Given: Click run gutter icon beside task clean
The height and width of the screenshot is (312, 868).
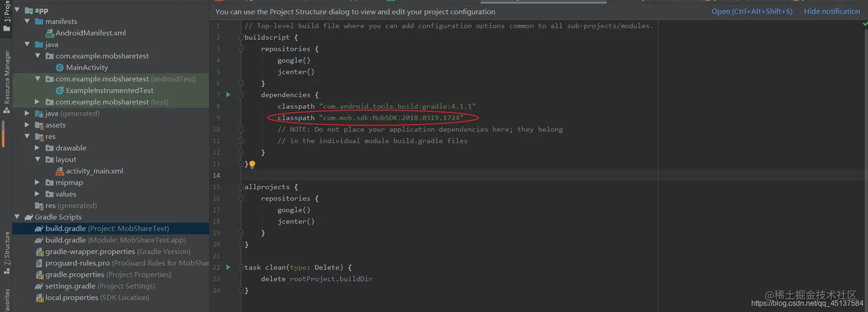Looking at the screenshot, I should (228, 267).
